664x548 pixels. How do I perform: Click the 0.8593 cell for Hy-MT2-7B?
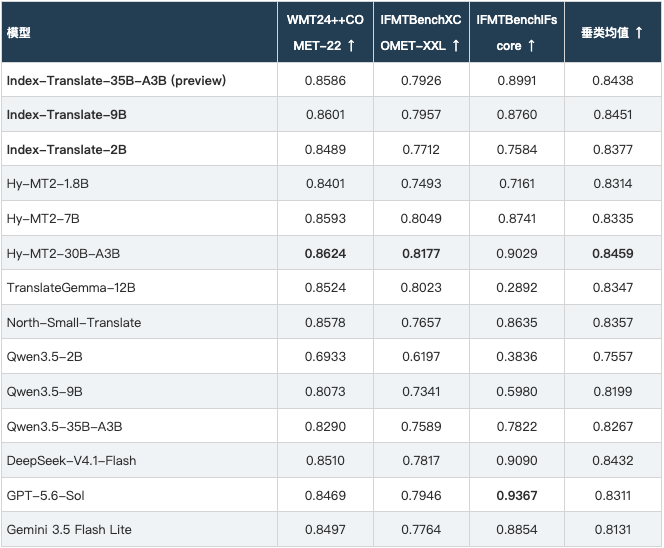[x=325, y=219]
